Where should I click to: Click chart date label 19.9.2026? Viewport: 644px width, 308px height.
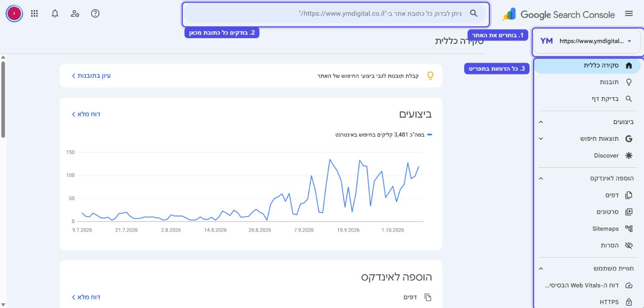click(x=348, y=230)
